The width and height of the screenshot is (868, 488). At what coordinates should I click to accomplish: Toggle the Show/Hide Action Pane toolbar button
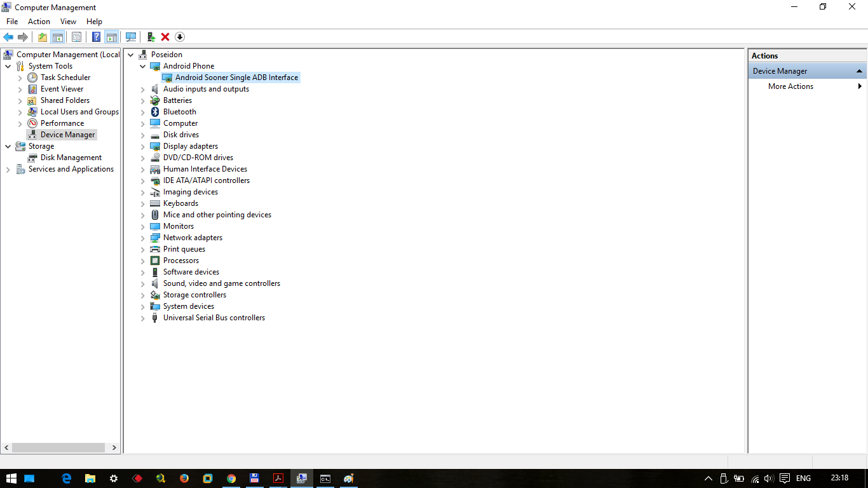[x=112, y=37]
